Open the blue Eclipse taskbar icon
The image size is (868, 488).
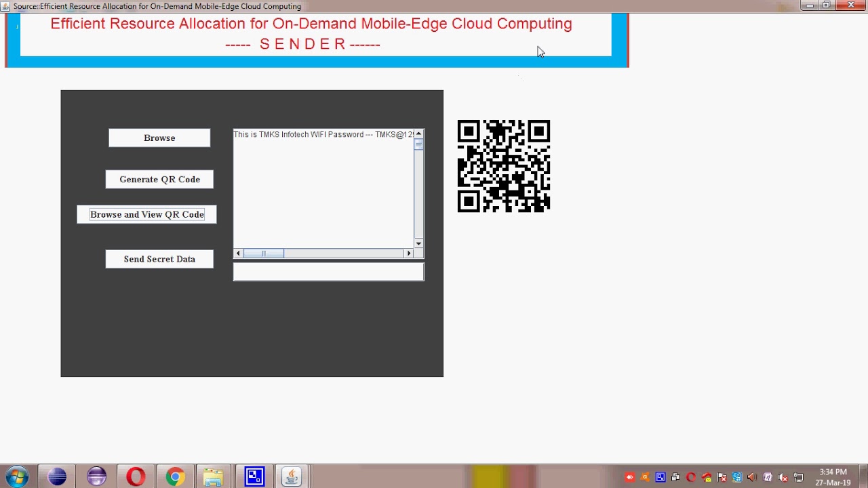(57, 477)
